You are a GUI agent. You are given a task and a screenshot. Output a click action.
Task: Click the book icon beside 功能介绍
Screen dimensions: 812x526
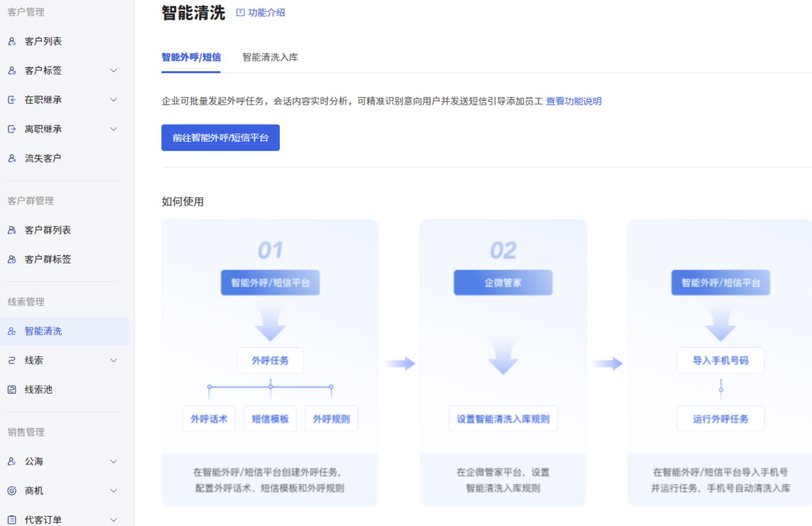(x=241, y=13)
